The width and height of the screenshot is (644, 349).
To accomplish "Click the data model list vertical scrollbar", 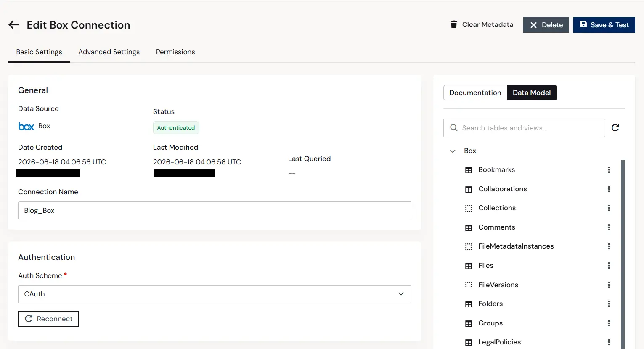I will tap(623, 254).
